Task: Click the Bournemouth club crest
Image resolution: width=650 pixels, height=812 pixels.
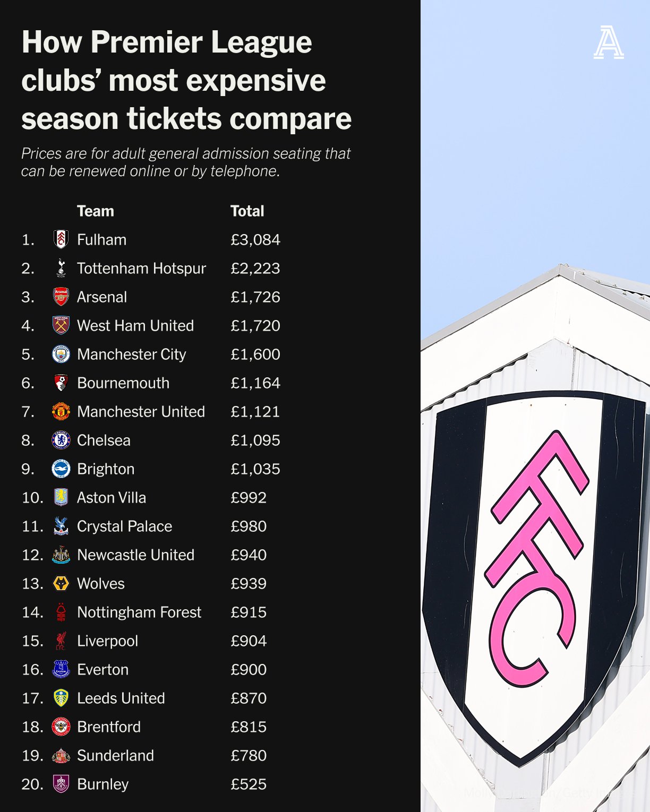Action: (61, 383)
